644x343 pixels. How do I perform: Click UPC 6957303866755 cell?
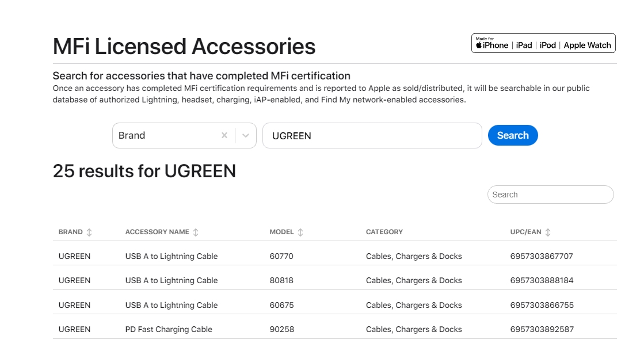(x=542, y=305)
